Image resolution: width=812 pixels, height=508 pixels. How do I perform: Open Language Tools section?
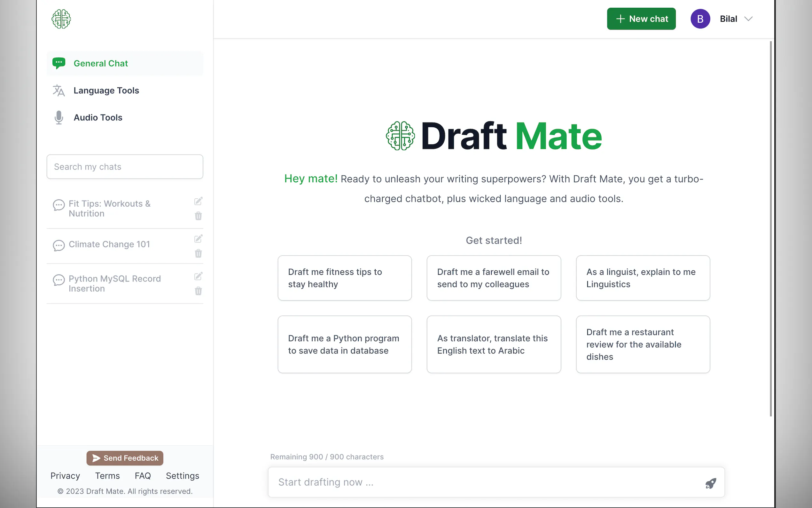106,91
